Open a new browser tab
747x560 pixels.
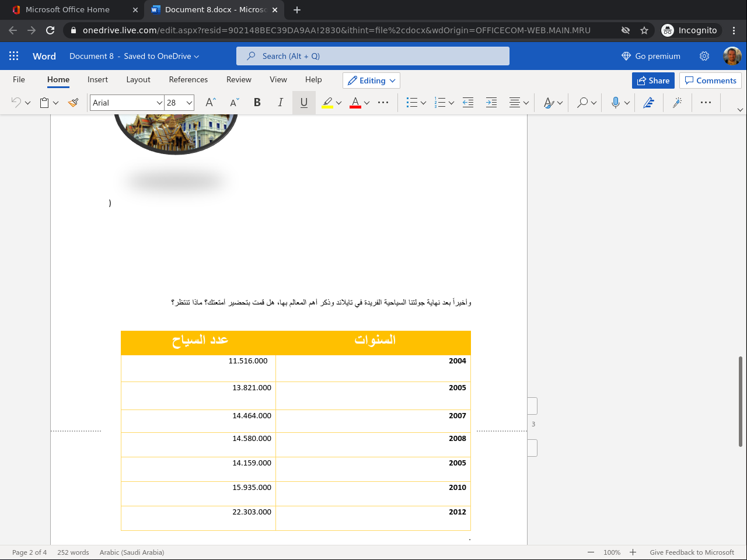(297, 10)
